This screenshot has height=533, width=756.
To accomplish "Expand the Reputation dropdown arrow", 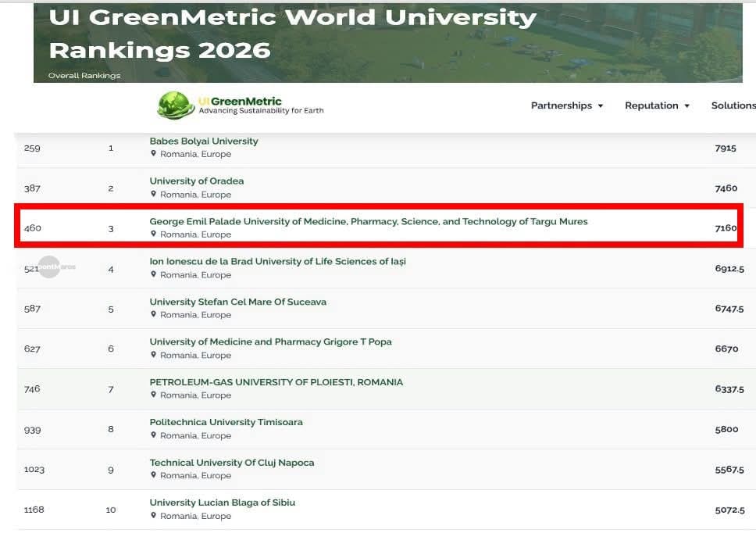I will click(686, 106).
